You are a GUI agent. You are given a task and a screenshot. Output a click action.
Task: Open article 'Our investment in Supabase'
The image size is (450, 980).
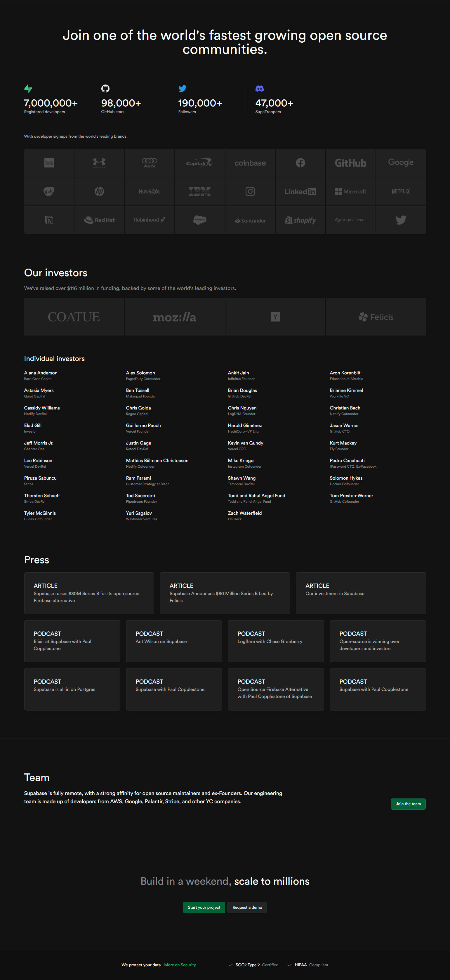coord(360,593)
